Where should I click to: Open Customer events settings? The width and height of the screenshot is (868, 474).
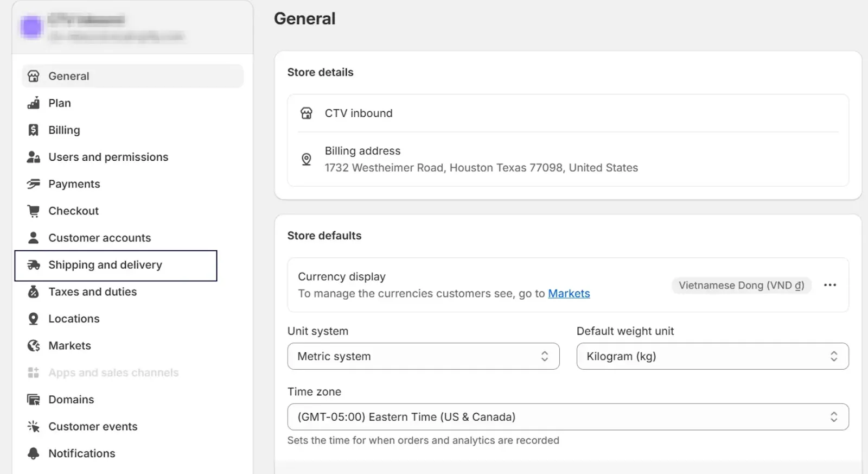(133, 427)
